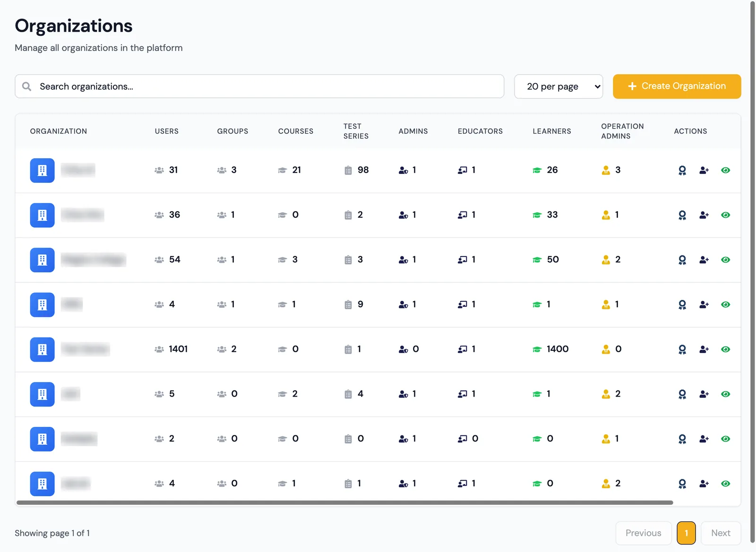Click badge icon in the 1400-learners row
Image resolution: width=756 pixels, height=552 pixels.
point(682,349)
